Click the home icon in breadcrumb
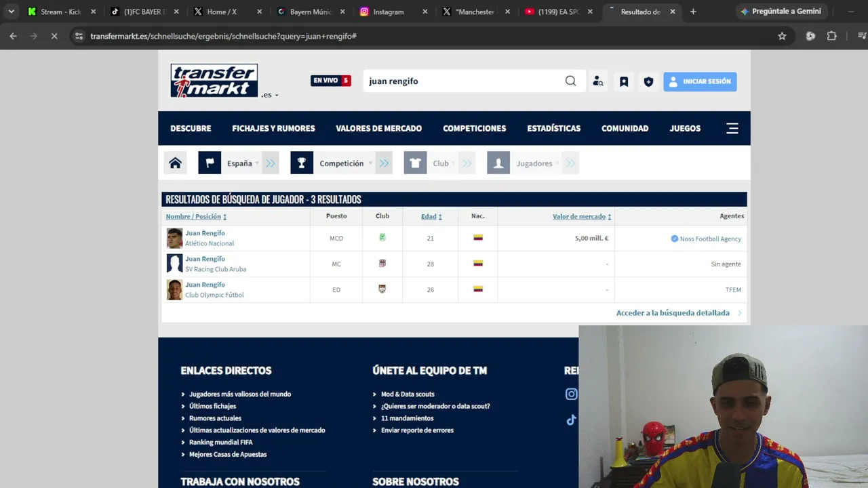The width and height of the screenshot is (868, 488). 176,163
